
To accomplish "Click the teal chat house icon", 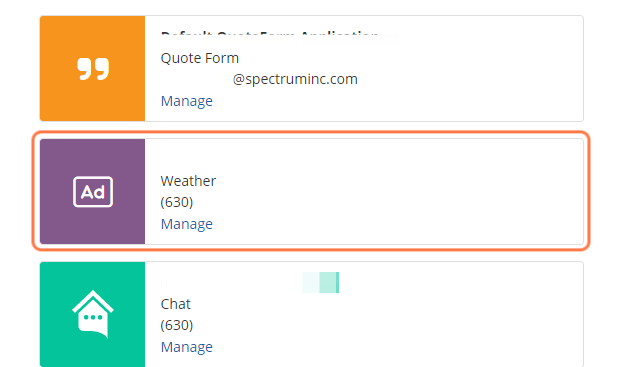I will coord(93,314).
